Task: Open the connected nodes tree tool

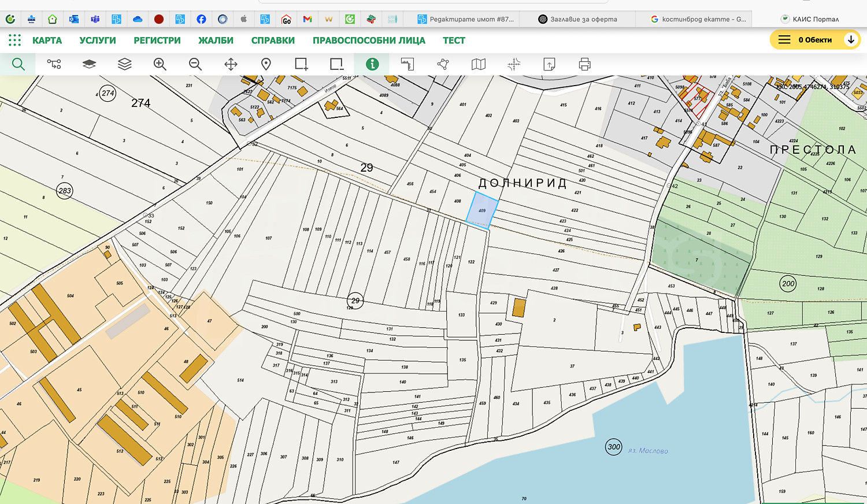Action: pos(54,64)
